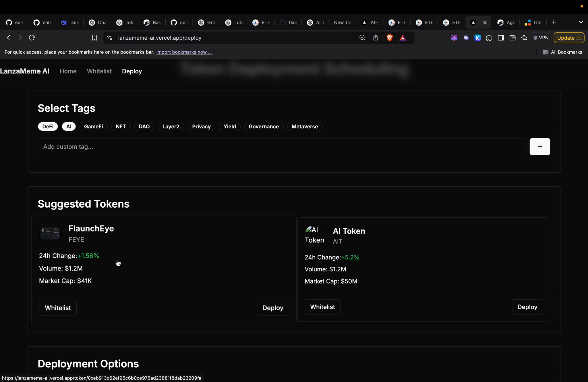Deploy the FlaunchEye token

point(273,308)
